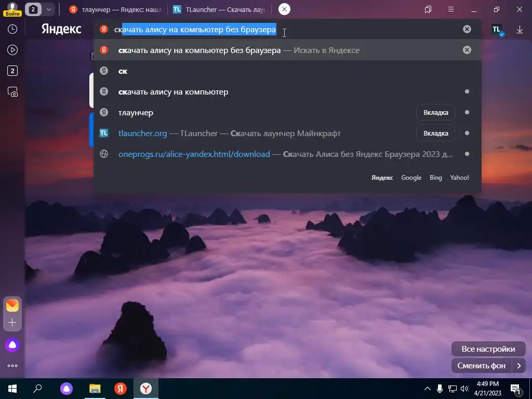Open the history clock icon in sidebar

pyautogui.click(x=12, y=29)
